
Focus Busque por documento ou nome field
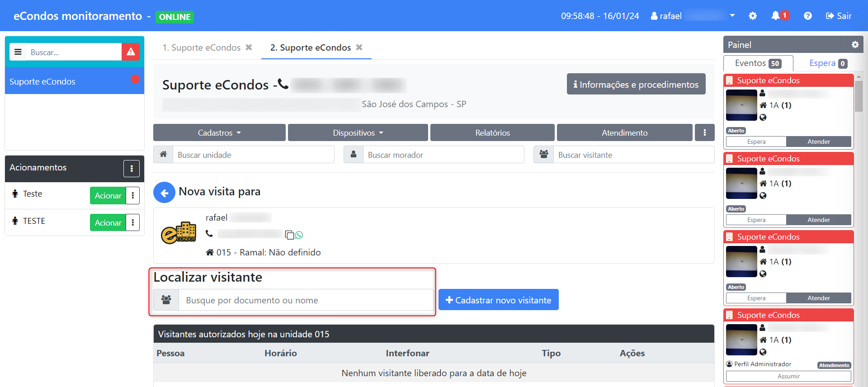click(x=306, y=300)
